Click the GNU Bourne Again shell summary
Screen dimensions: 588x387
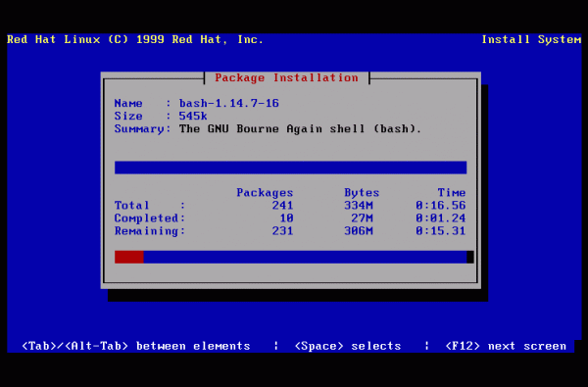(x=300, y=128)
